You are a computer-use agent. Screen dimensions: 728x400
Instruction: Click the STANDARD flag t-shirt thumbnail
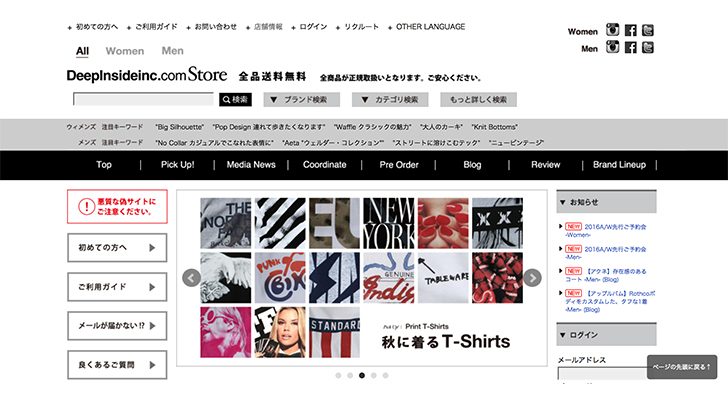tap(334, 332)
